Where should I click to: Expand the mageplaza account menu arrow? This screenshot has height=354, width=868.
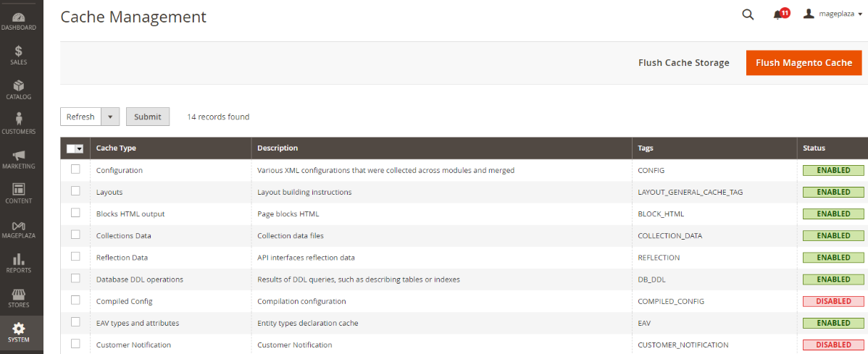tap(860, 15)
